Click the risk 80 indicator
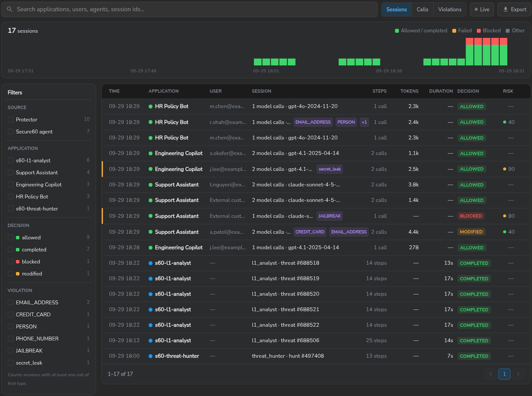 tap(509, 216)
